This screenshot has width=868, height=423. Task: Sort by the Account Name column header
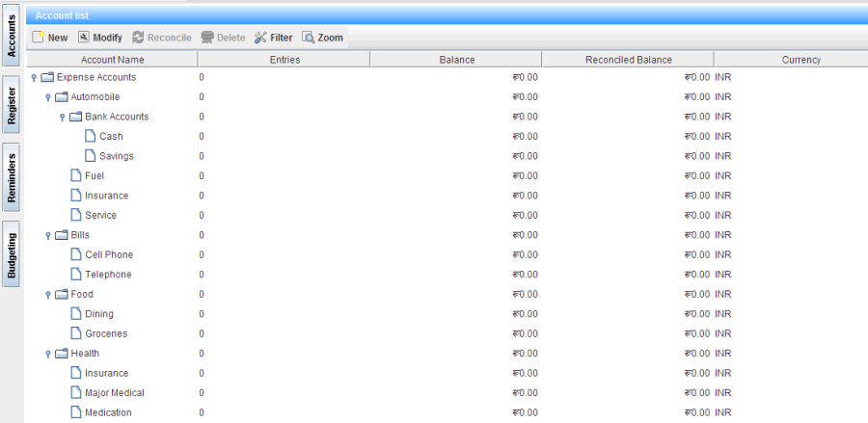(x=113, y=60)
